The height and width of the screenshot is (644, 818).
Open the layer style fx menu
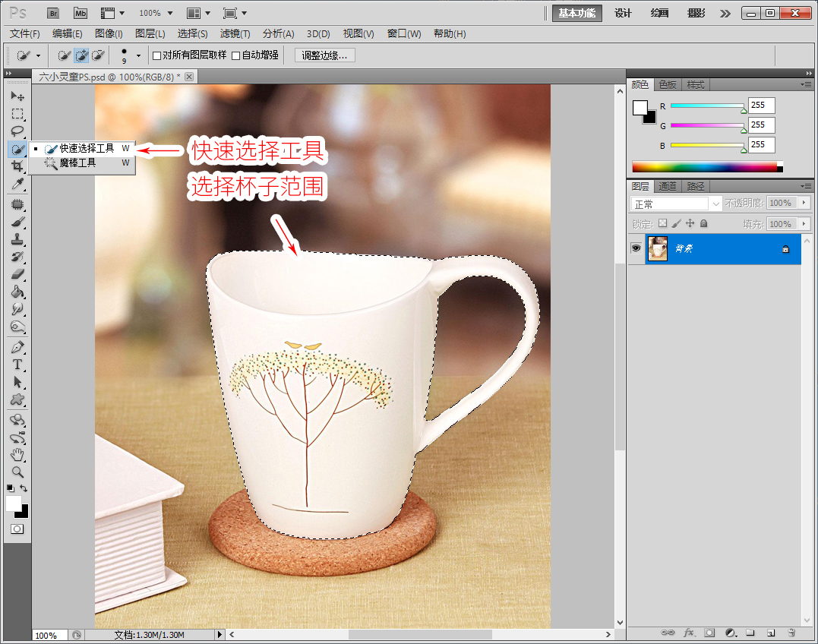tap(689, 633)
